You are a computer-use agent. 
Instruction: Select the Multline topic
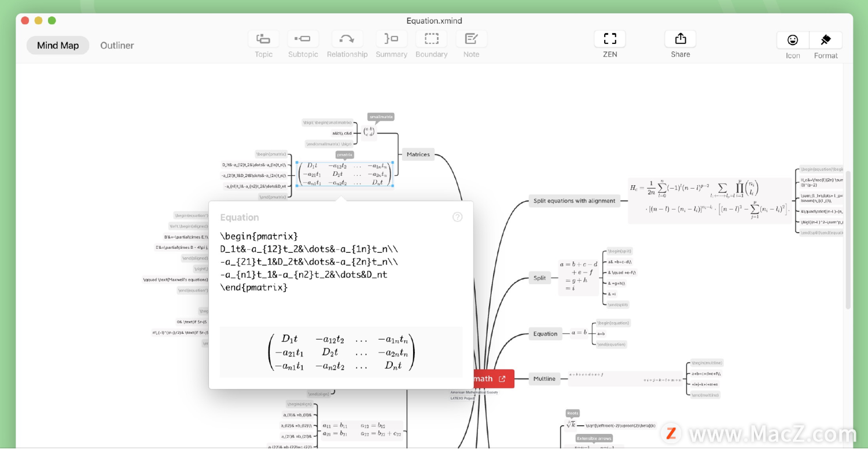pyautogui.click(x=544, y=379)
